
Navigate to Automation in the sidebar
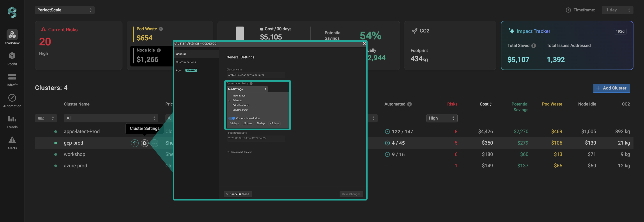click(x=12, y=101)
